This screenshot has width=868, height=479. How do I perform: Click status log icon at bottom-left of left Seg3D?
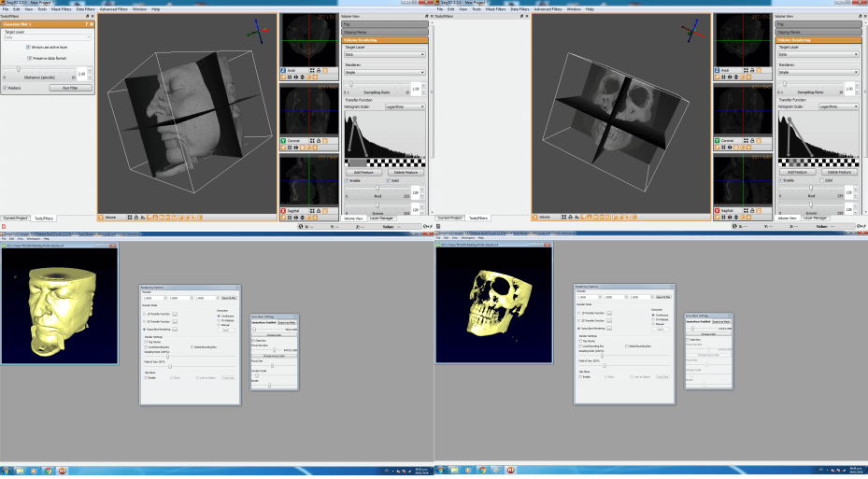[x=4, y=226]
